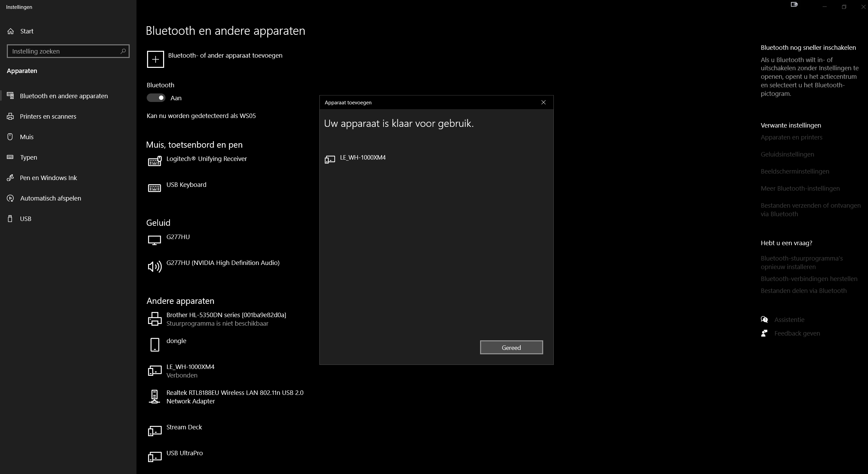The image size is (868, 474).
Task: Click the Printers en scanners sidebar icon
Action: (x=11, y=116)
